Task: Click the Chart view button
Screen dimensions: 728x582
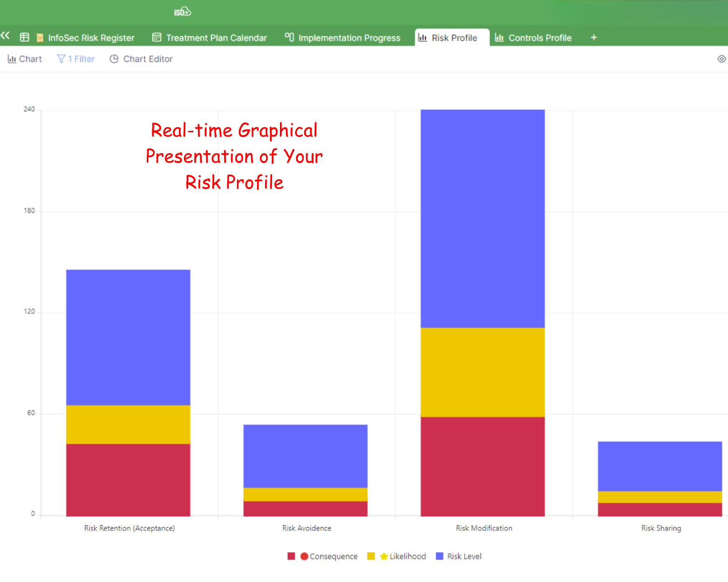Action: click(25, 59)
